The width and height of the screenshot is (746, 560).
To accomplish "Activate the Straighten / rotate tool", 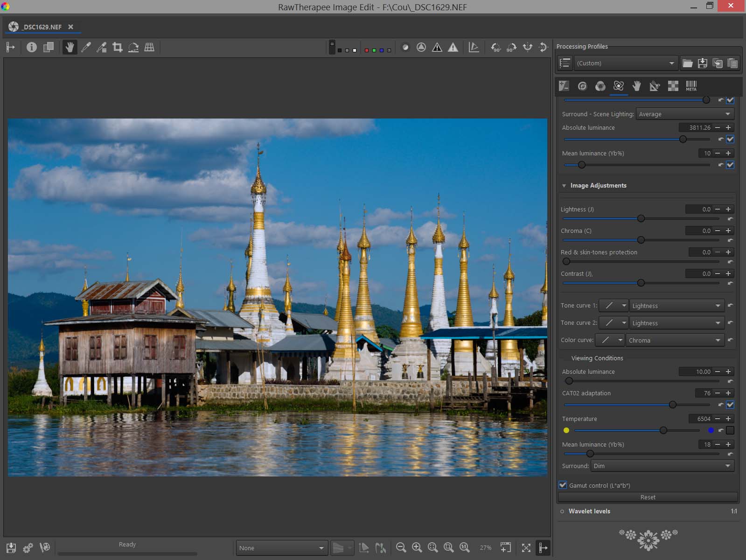I will click(x=133, y=47).
